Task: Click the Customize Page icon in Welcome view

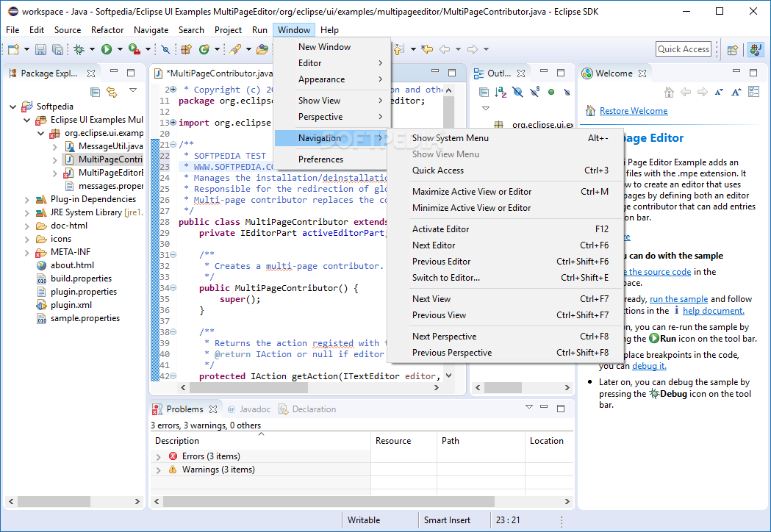Action: 753,91
